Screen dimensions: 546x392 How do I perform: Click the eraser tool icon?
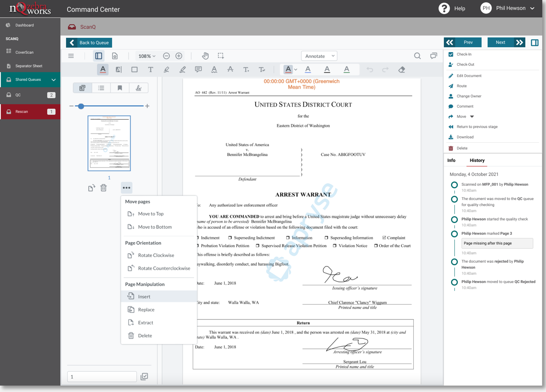tap(401, 70)
